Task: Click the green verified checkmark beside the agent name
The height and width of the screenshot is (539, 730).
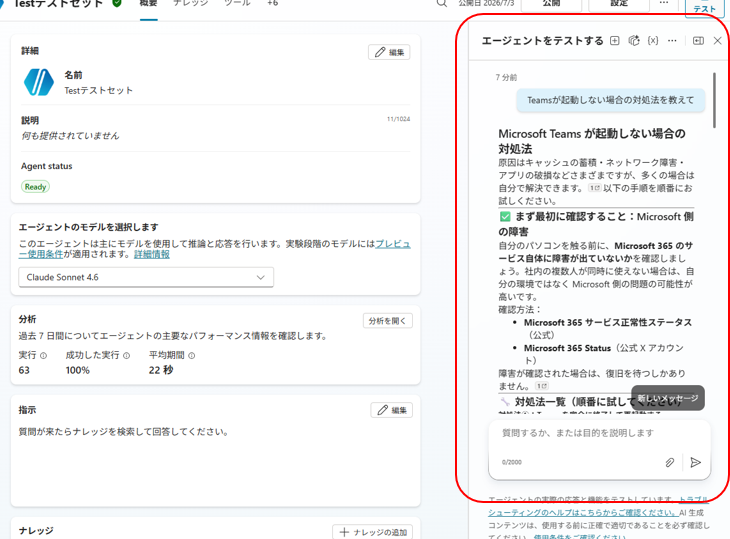Action: click(x=117, y=3)
